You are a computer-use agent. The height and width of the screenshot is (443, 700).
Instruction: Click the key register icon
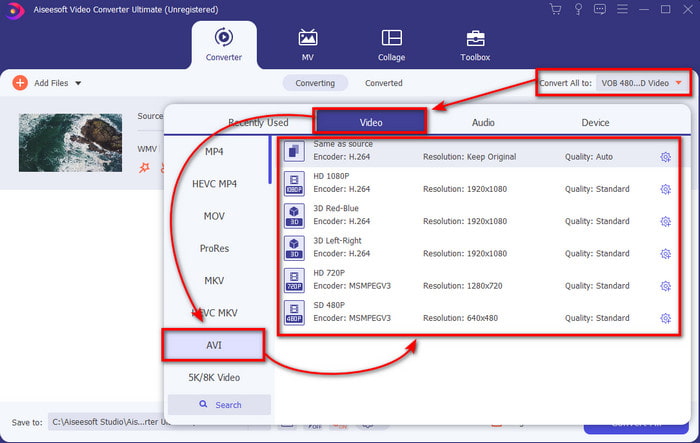pyautogui.click(x=578, y=9)
